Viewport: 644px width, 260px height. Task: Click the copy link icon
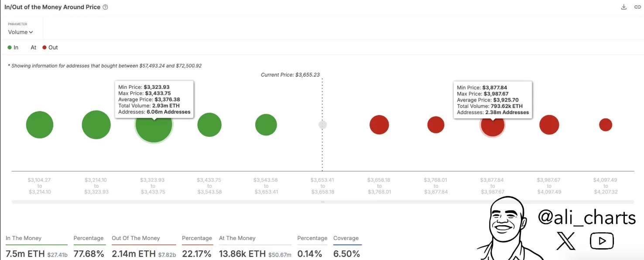638,7
